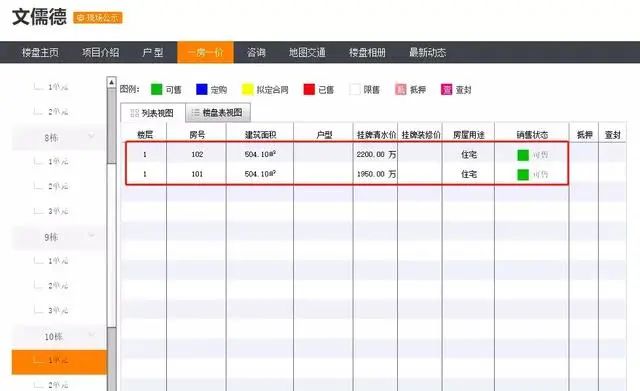
Task: Click the 抵押 column header
Action: 584,135
